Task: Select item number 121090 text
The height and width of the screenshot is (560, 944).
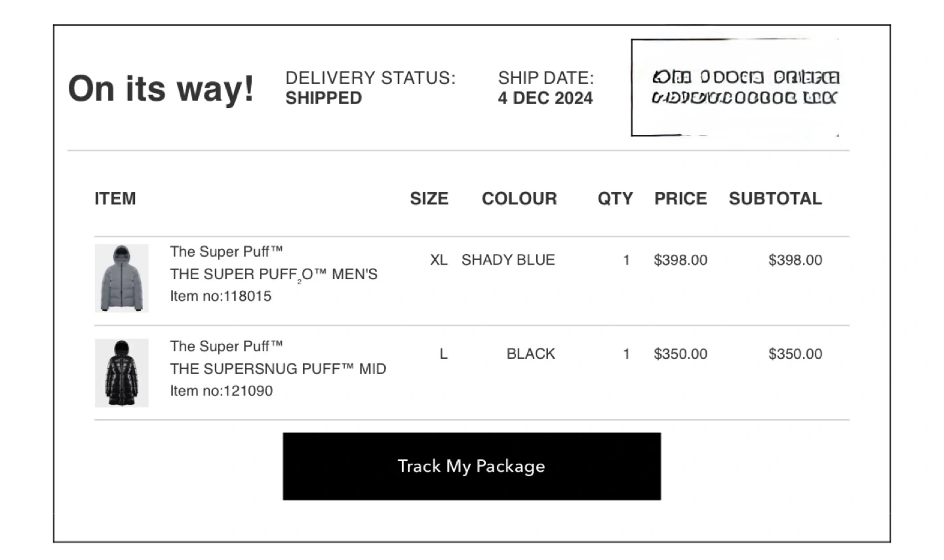Action: pos(222,391)
